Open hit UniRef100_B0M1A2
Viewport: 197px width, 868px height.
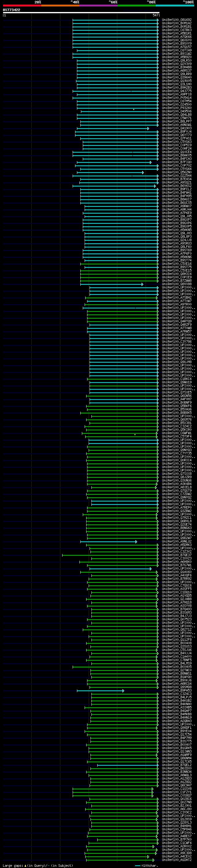(177, 23)
